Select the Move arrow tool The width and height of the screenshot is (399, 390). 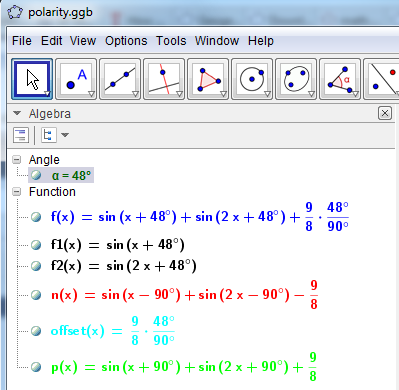click(32, 79)
